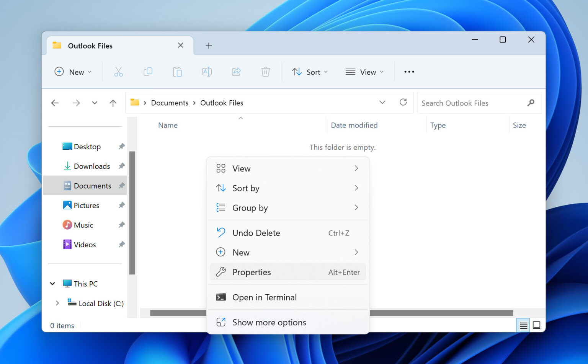
Task: Click the Paste icon in the toolbar
Action: (177, 72)
